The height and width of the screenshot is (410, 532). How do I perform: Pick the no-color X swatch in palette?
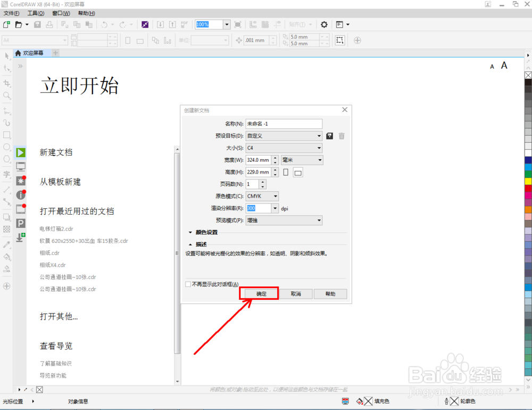[x=528, y=75]
